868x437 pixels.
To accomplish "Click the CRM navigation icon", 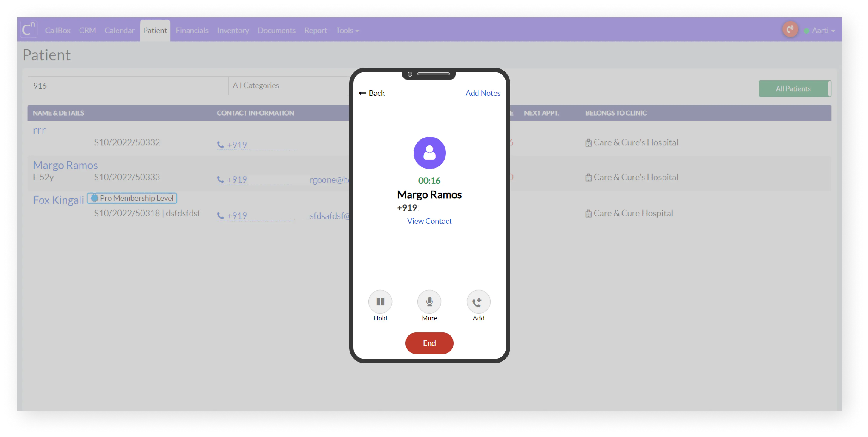I will point(86,30).
